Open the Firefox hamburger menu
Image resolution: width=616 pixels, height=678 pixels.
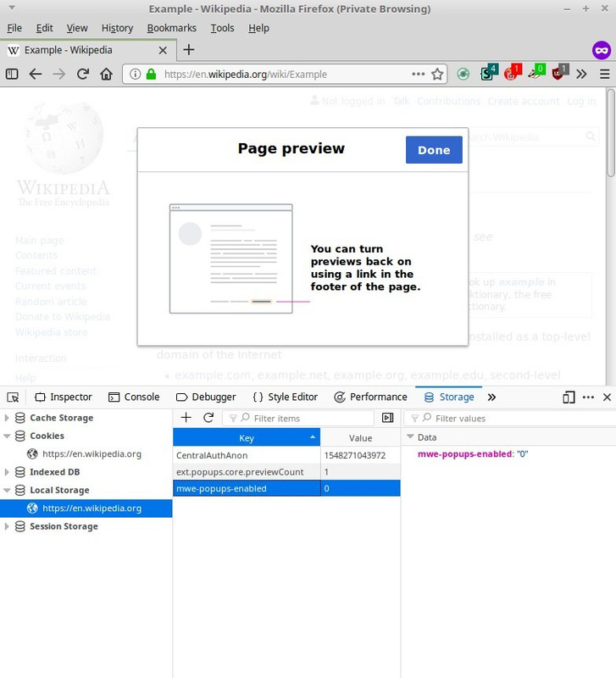tap(605, 74)
